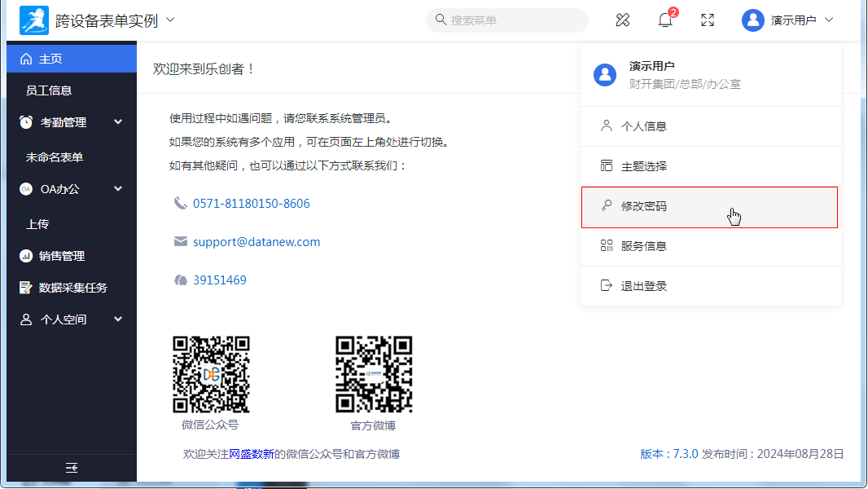The width and height of the screenshot is (868, 489).
Task: Select 修改密码 from the user menu
Action: (x=643, y=206)
